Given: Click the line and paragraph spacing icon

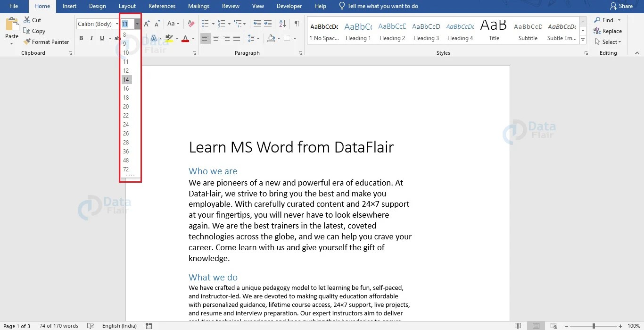Looking at the screenshot, I should tap(251, 38).
